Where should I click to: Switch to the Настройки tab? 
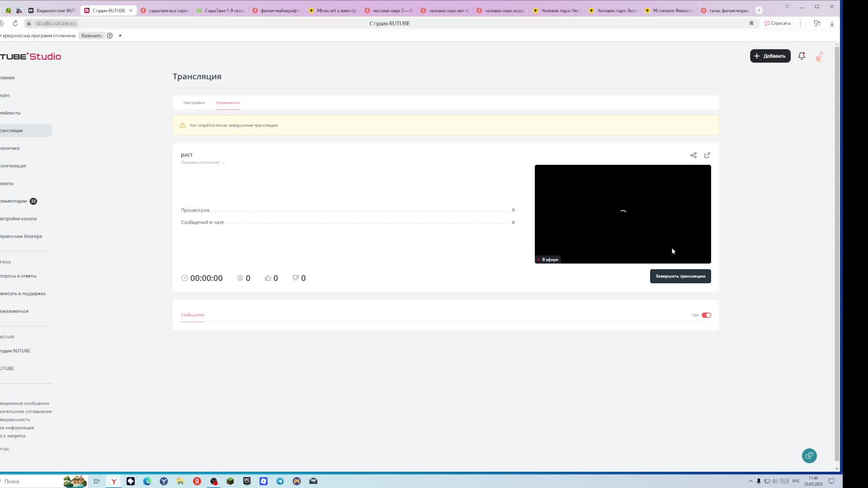(194, 103)
